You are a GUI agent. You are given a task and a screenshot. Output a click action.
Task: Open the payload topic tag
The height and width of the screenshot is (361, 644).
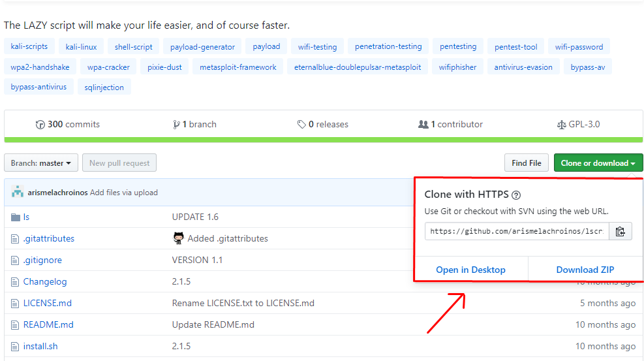click(266, 46)
